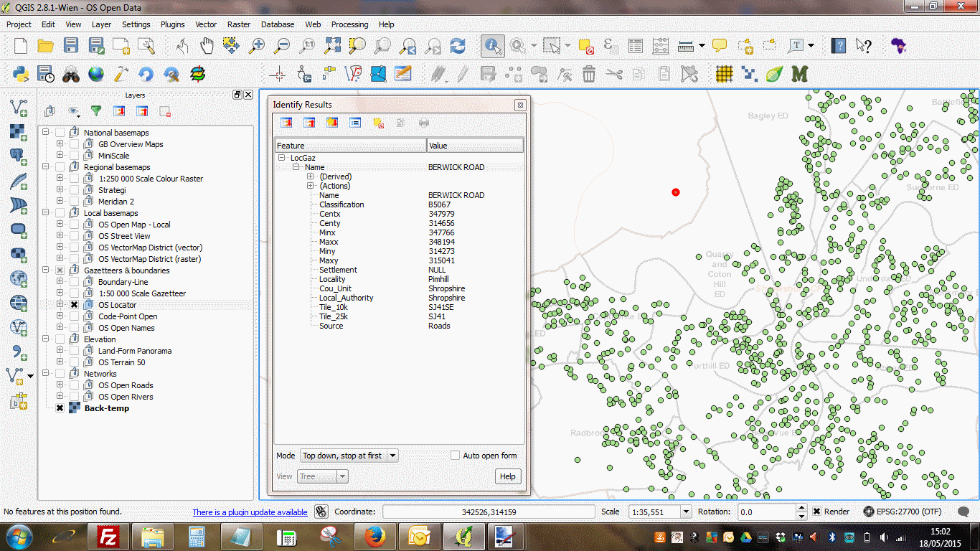Open the Database menu

click(x=278, y=24)
